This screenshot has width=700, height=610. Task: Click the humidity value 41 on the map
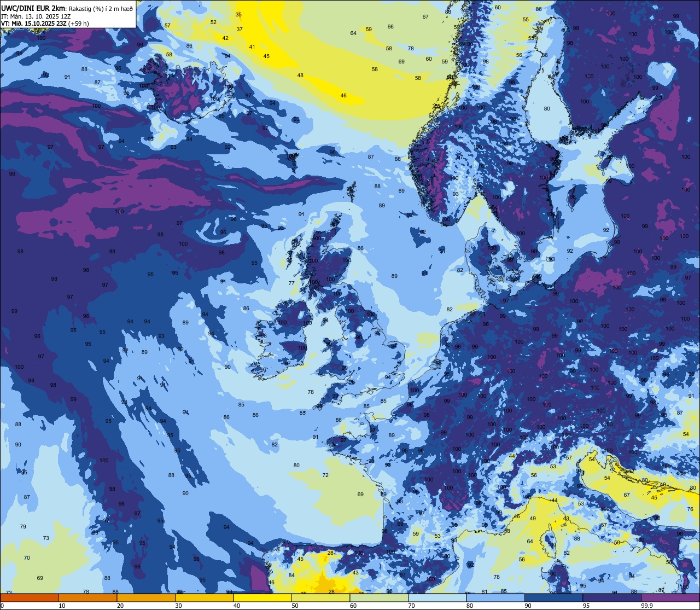tap(252, 47)
